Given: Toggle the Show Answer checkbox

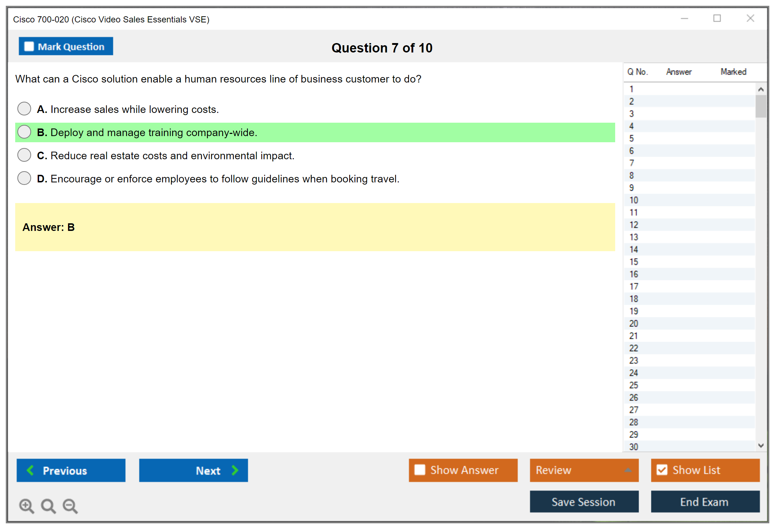Looking at the screenshot, I should click(x=420, y=470).
